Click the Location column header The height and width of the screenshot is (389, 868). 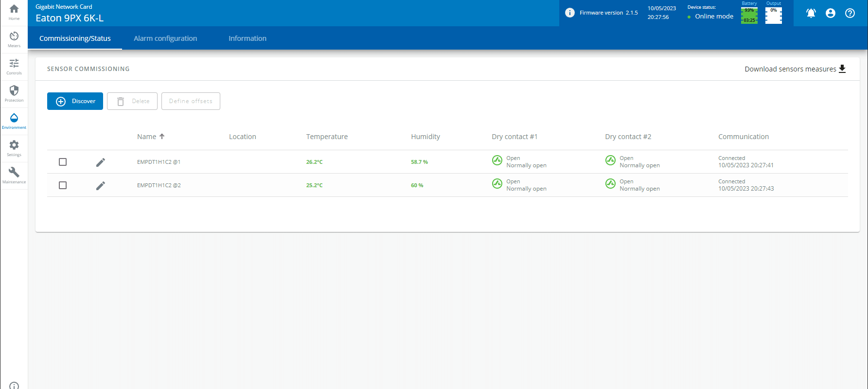tap(243, 137)
